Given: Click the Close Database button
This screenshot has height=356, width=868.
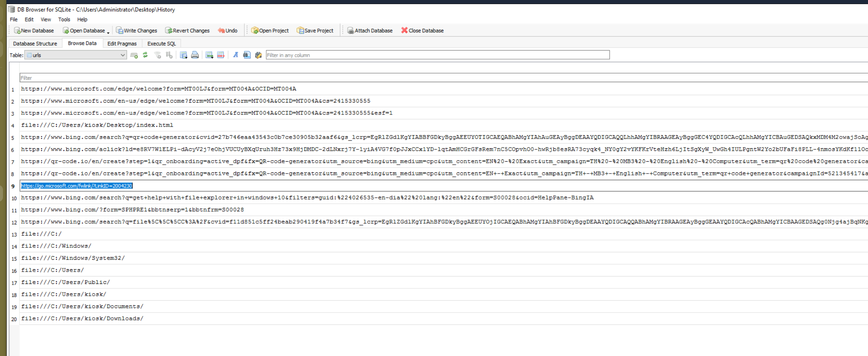Looking at the screenshot, I should (x=422, y=30).
